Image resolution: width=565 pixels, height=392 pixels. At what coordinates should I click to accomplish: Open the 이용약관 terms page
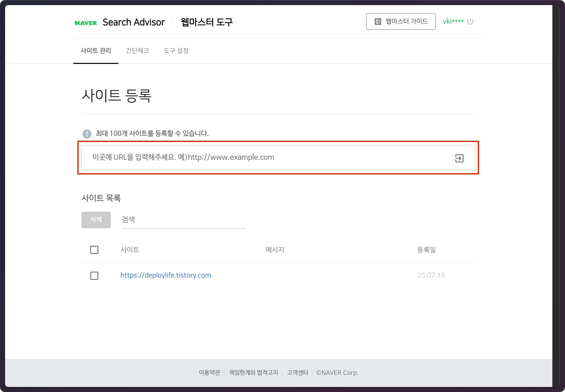coord(209,373)
